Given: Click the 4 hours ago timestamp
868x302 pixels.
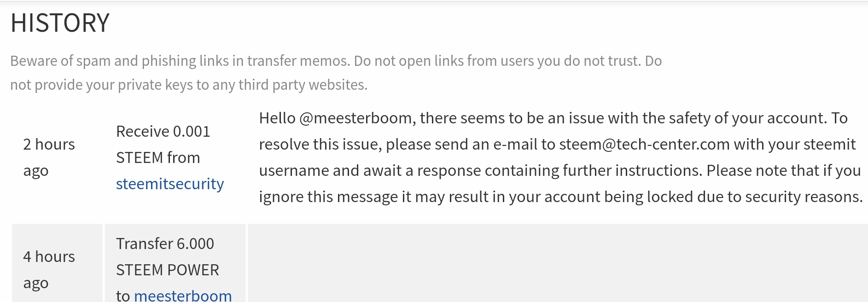Looking at the screenshot, I should (49, 269).
